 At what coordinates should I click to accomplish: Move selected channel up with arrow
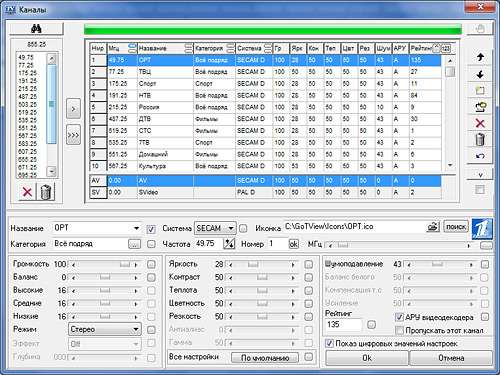480,57
